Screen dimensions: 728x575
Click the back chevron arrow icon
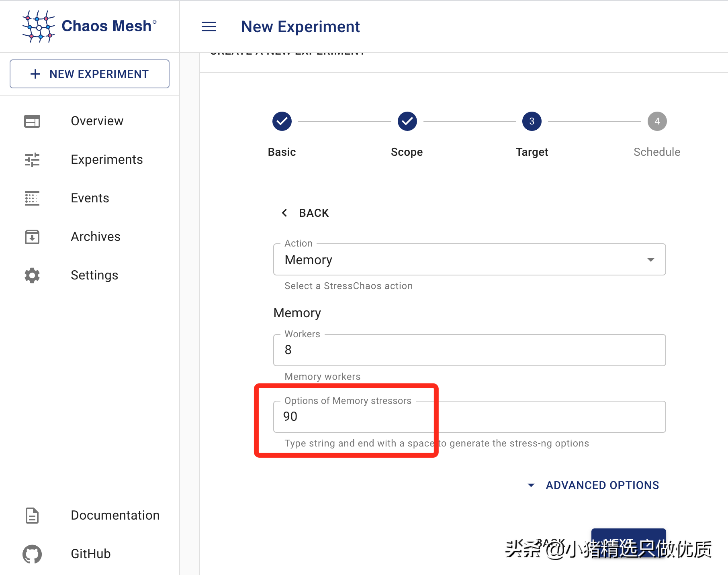pyautogui.click(x=284, y=213)
